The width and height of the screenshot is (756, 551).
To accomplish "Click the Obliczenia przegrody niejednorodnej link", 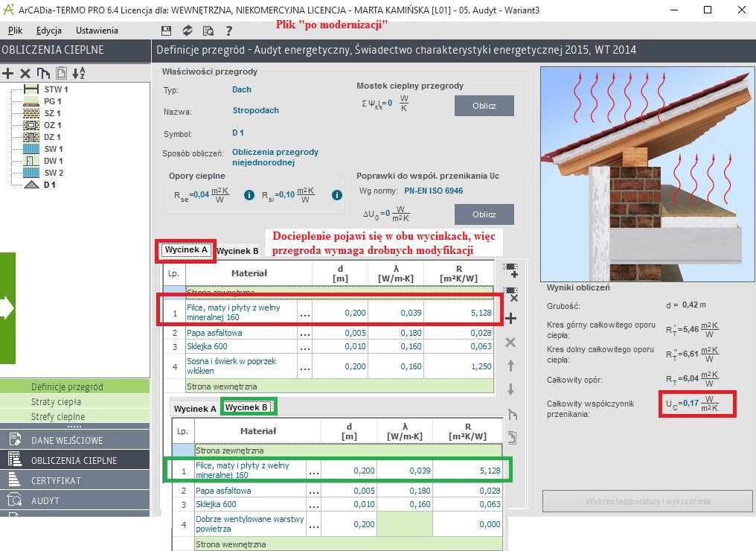I will 275,157.
